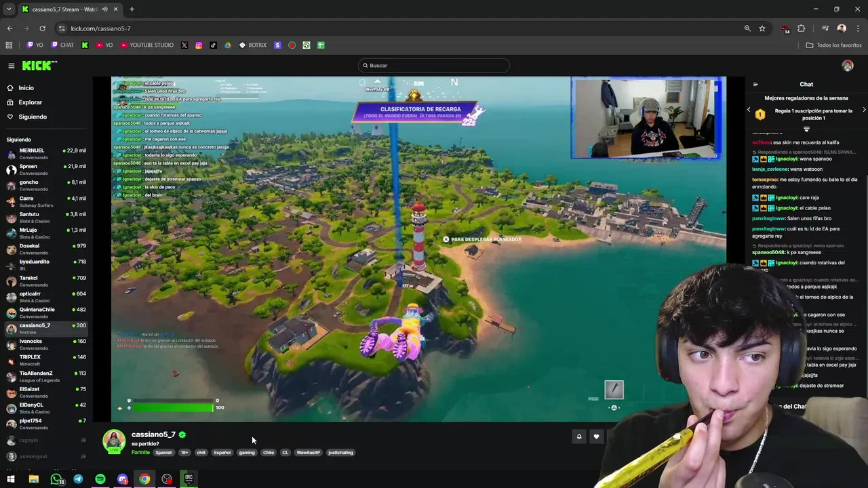This screenshot has width=868, height=488.
Task: Open Spotify from the taskbar
Action: pos(100,479)
